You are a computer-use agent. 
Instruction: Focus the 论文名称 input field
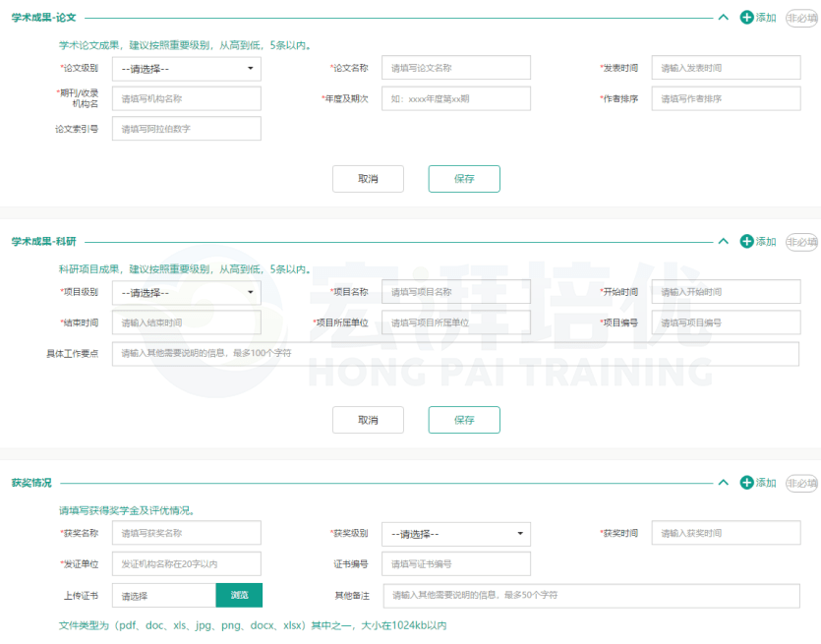pos(455,68)
